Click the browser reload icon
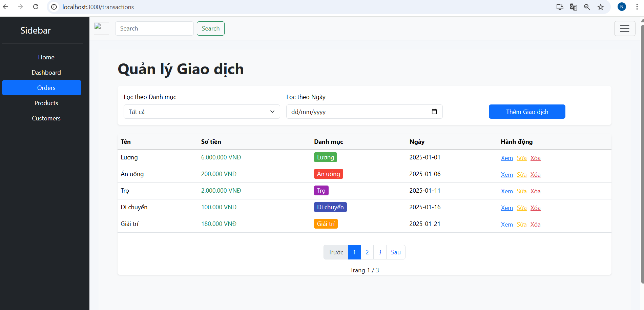Image resolution: width=644 pixels, height=310 pixels. tap(36, 7)
